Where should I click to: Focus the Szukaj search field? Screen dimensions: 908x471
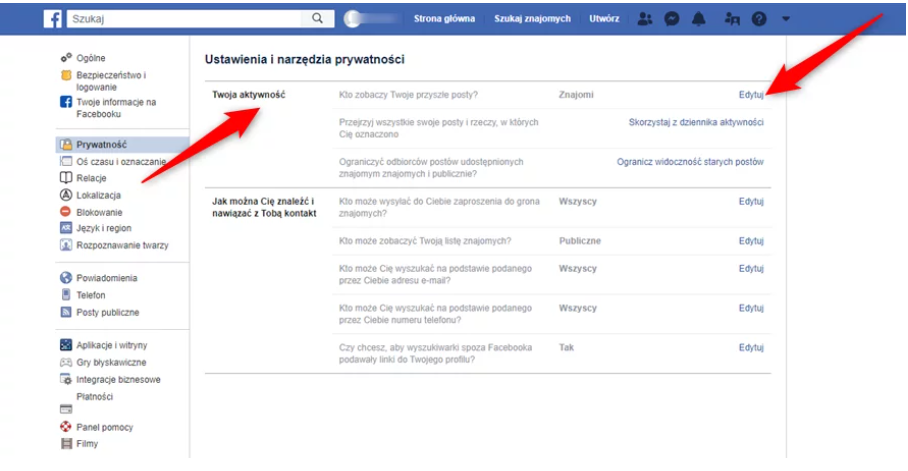pos(184,19)
